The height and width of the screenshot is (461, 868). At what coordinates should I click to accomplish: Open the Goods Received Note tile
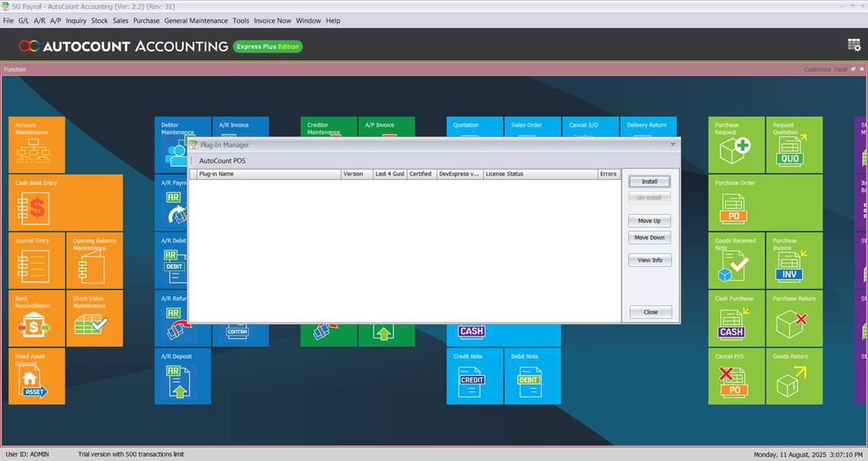click(736, 260)
